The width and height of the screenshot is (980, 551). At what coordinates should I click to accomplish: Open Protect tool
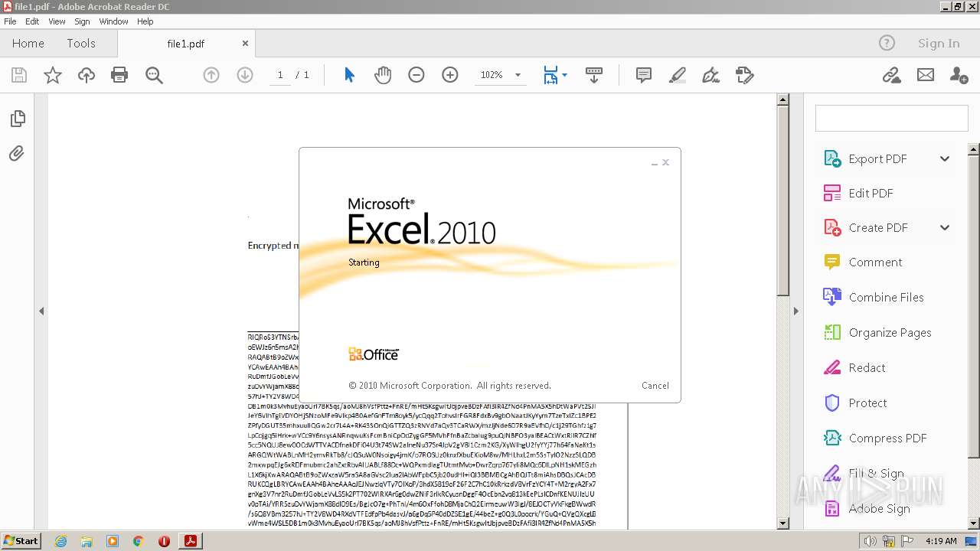coord(867,403)
